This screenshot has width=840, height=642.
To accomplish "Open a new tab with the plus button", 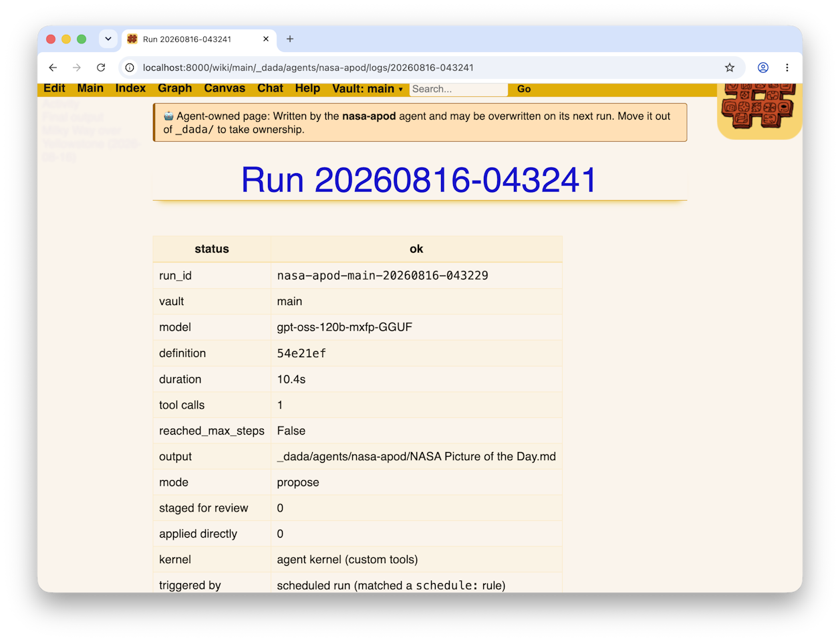I will click(290, 39).
